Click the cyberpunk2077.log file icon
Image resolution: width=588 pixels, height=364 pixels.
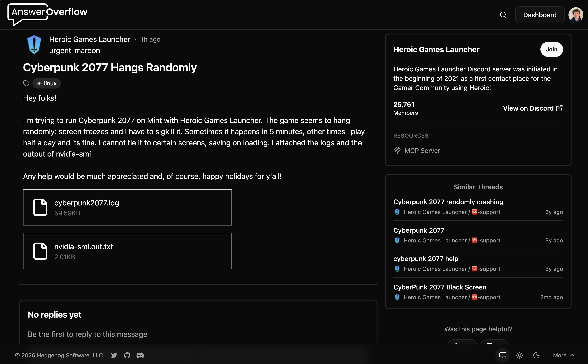tap(40, 207)
